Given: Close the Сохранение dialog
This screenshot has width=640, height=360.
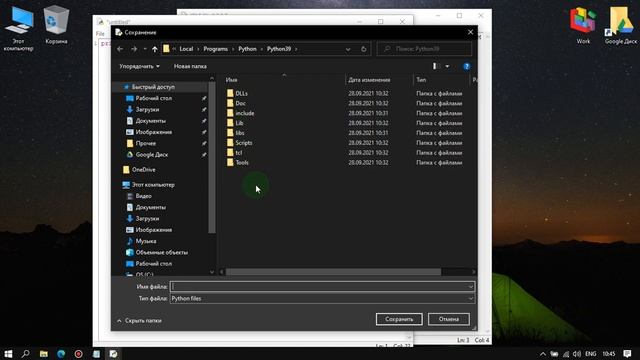Looking at the screenshot, I should tap(470, 32).
